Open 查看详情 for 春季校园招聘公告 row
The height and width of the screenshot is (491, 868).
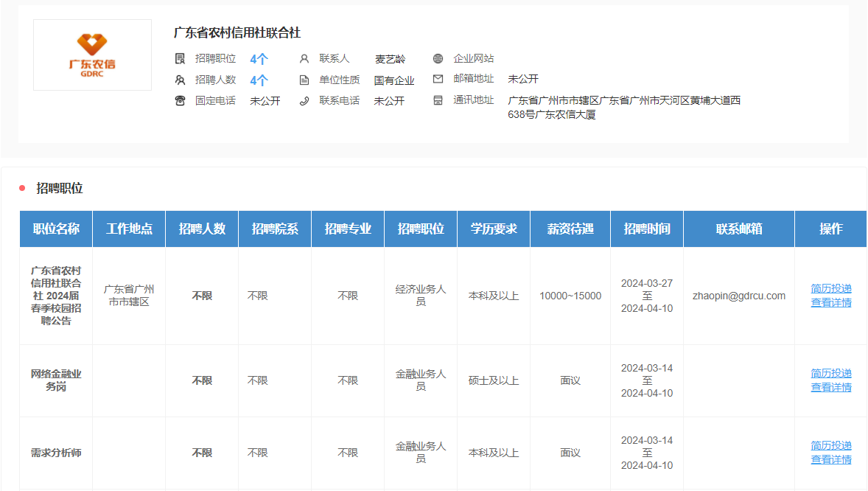(x=831, y=302)
